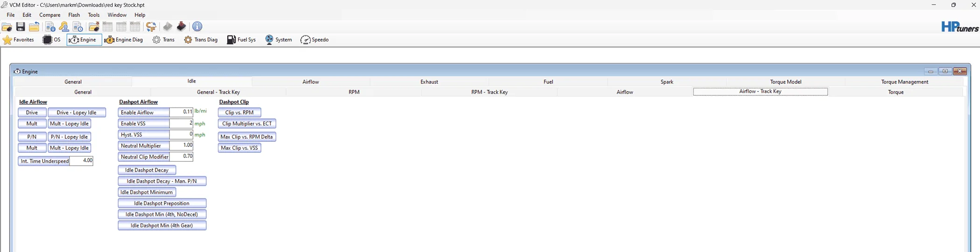Click the folder with blue return arrow icon
Image resolution: width=980 pixels, height=252 pixels.
pos(34,27)
